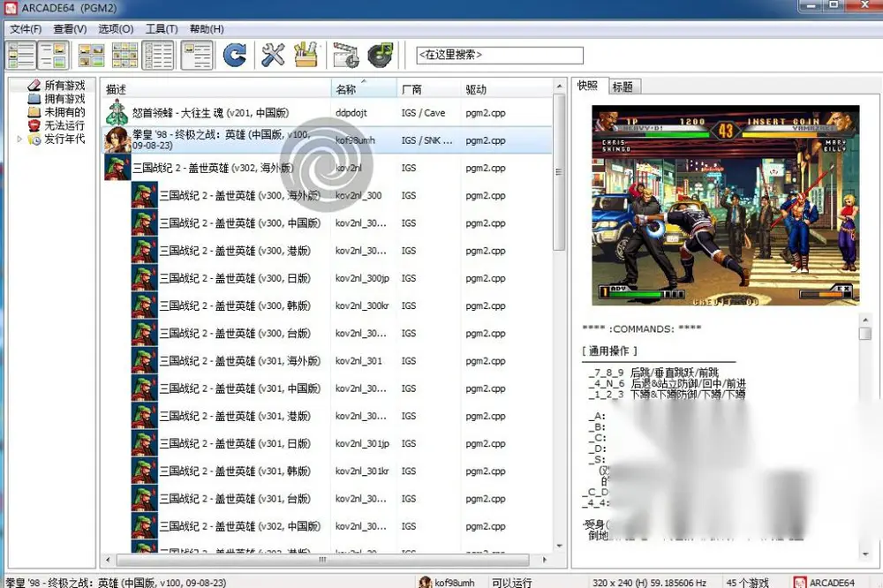883x588 pixels.
Task: Click the 45 个游戏 status count
Action: tap(747, 583)
